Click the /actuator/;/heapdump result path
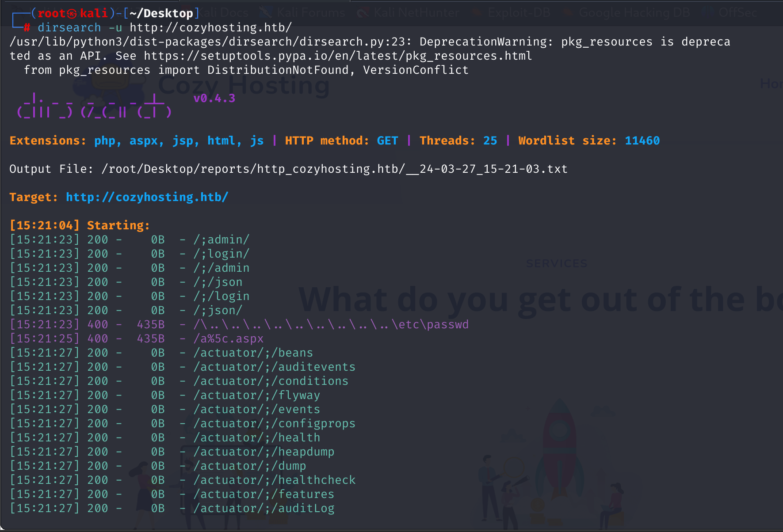This screenshot has width=783, height=532. pos(264,452)
